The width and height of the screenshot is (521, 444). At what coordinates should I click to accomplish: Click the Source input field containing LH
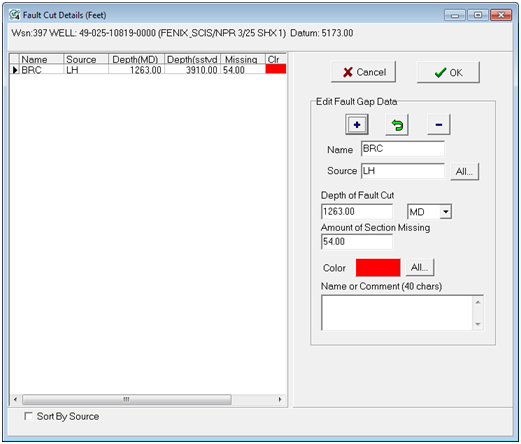tap(403, 171)
